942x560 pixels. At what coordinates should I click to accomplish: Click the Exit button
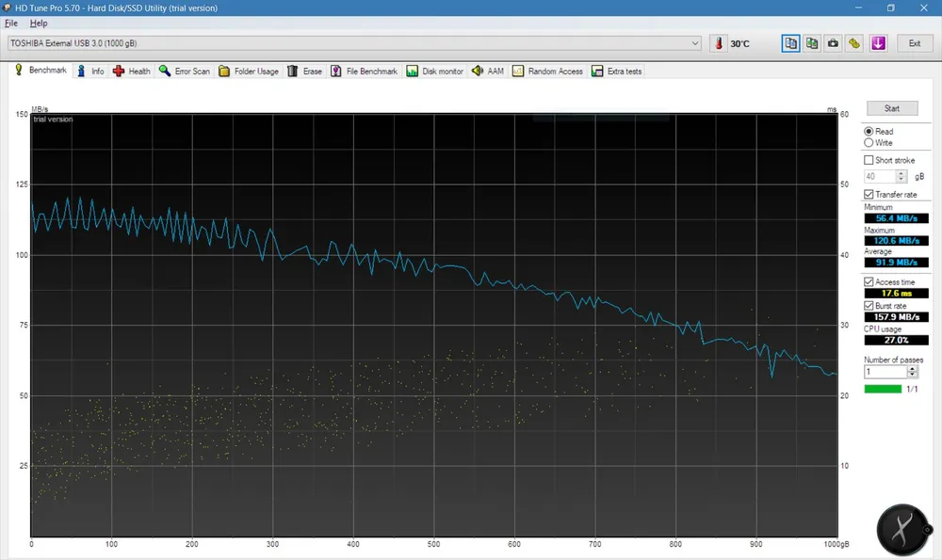(914, 43)
